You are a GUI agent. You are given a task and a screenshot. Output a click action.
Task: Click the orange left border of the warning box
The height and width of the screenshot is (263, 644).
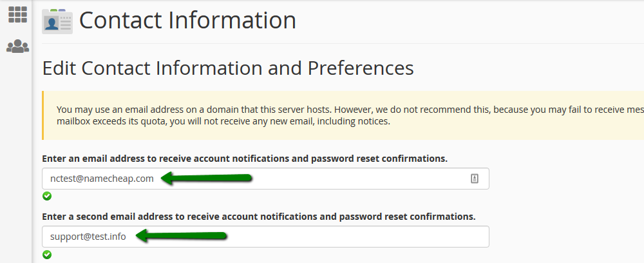tap(43, 115)
